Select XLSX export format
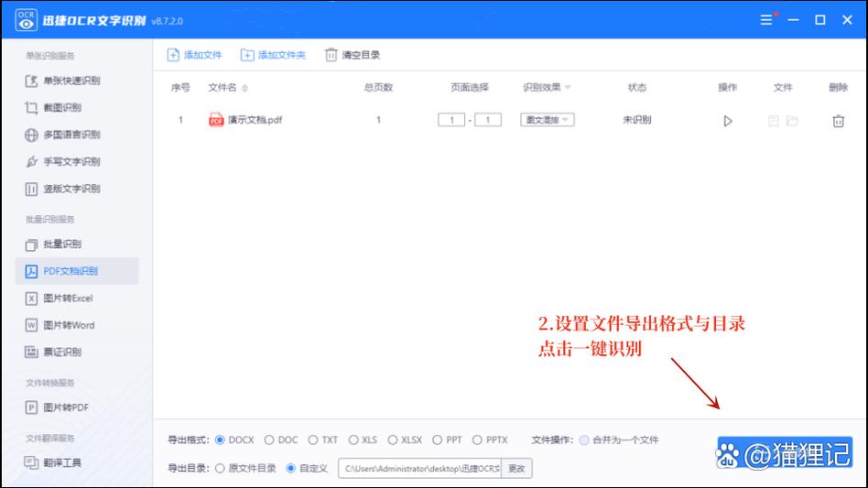The width and height of the screenshot is (868, 488). [393, 439]
